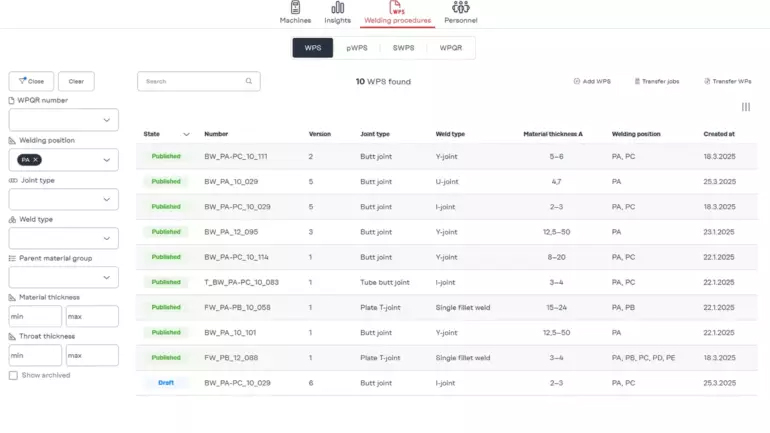Click the Transfer jobs button
770x433 pixels.
pos(657,81)
